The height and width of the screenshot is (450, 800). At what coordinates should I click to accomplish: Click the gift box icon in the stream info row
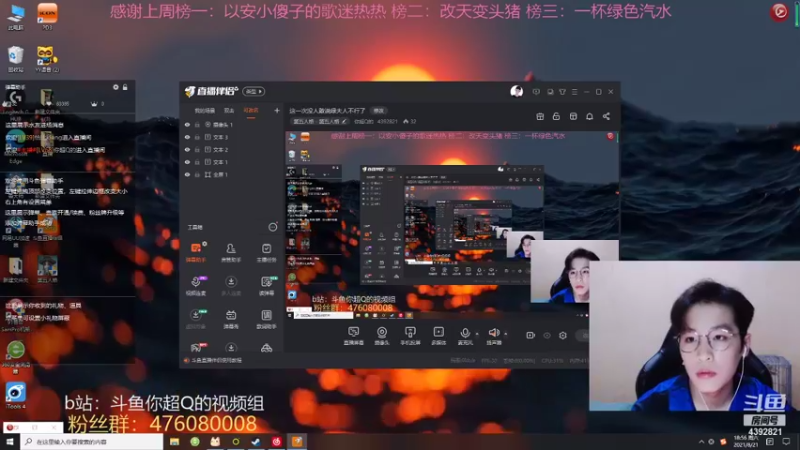click(540, 116)
